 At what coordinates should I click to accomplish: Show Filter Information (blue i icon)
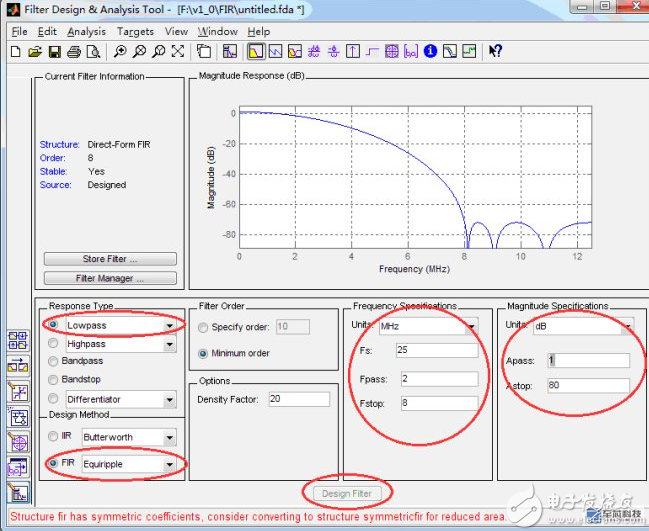click(x=430, y=51)
